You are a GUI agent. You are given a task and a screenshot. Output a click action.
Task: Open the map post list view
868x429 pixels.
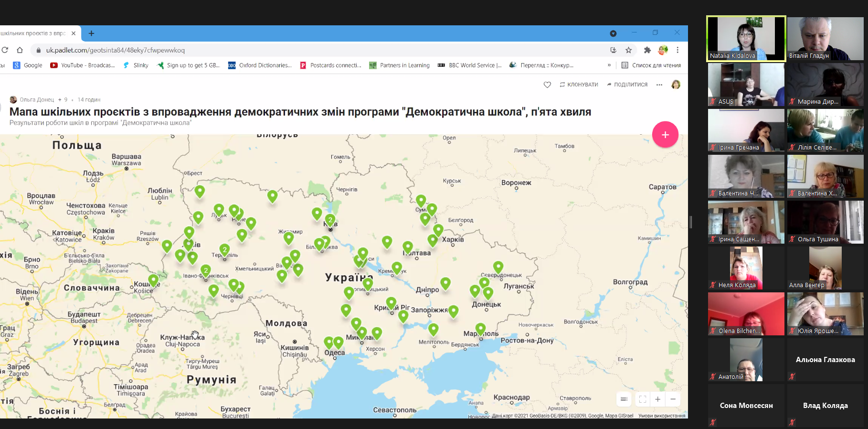(624, 399)
